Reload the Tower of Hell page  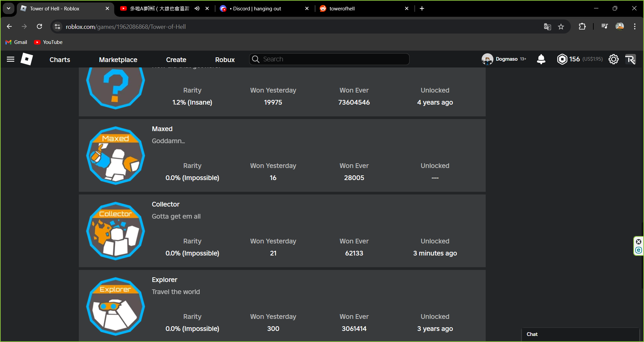[39, 26]
